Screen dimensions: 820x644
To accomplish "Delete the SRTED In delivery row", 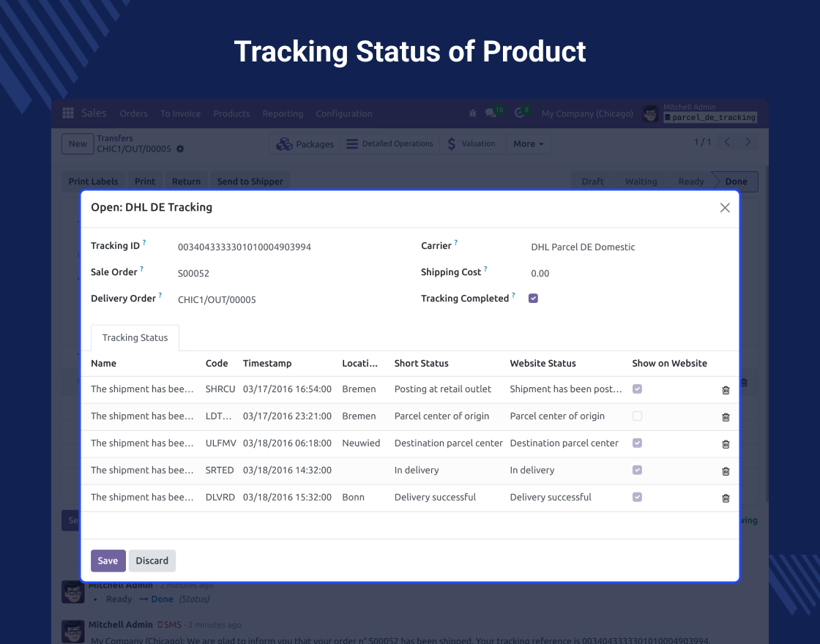I will pos(726,471).
